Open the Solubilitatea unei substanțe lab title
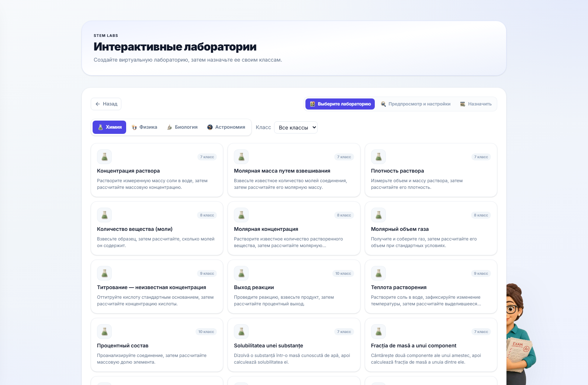This screenshot has height=385, width=588. [x=269, y=346]
